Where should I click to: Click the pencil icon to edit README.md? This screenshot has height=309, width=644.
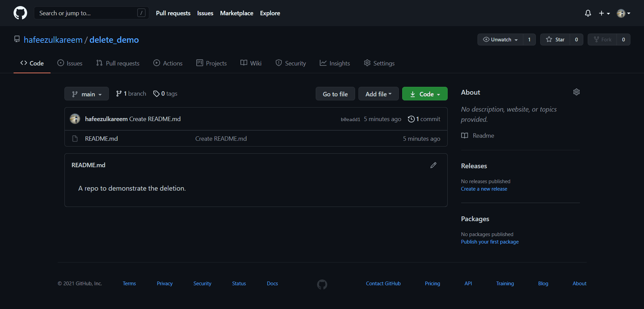click(433, 165)
